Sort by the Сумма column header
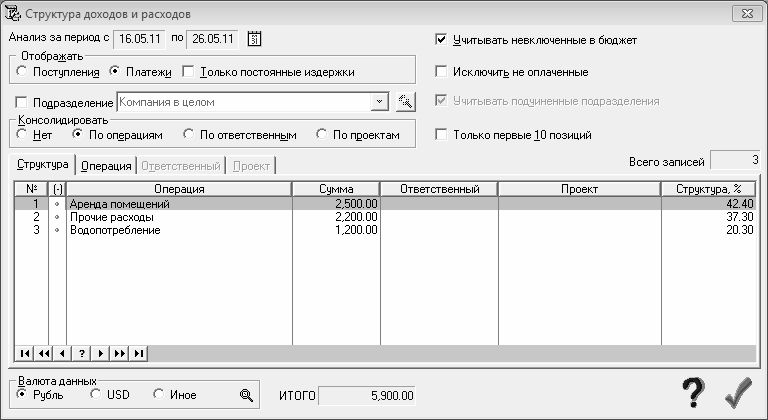This screenshot has height=420, width=768. [x=336, y=189]
